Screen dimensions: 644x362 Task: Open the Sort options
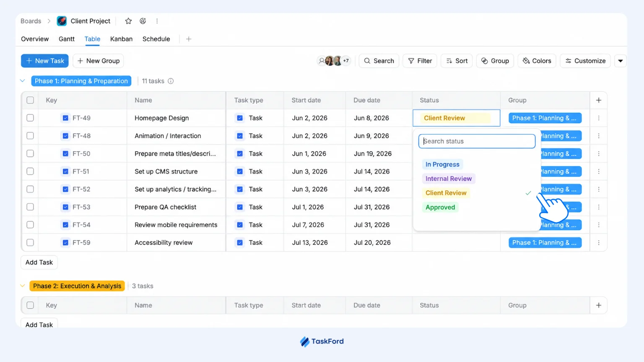click(457, 61)
